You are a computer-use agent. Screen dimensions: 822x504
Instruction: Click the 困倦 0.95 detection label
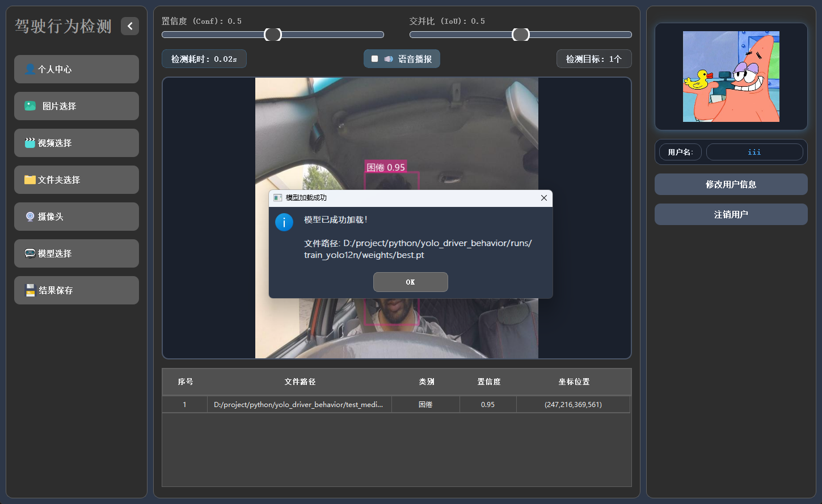tap(386, 167)
